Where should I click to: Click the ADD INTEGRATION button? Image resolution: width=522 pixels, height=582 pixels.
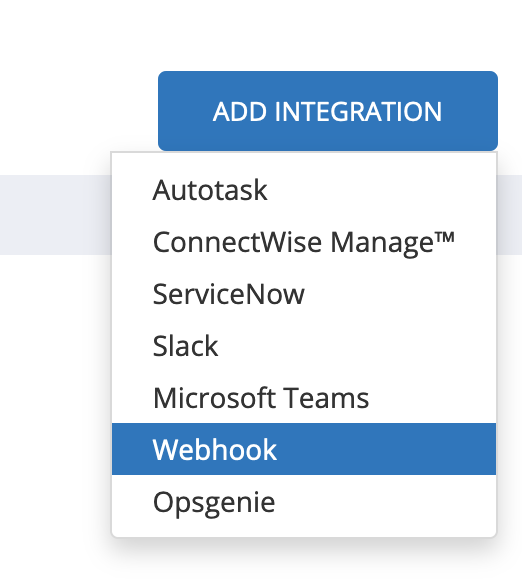tap(328, 111)
